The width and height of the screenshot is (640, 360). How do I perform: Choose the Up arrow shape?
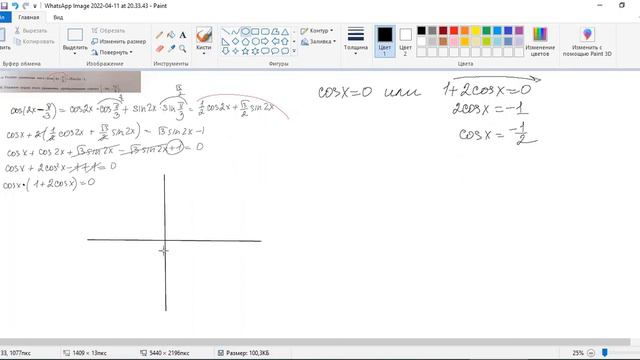pyautogui.click(x=285, y=41)
